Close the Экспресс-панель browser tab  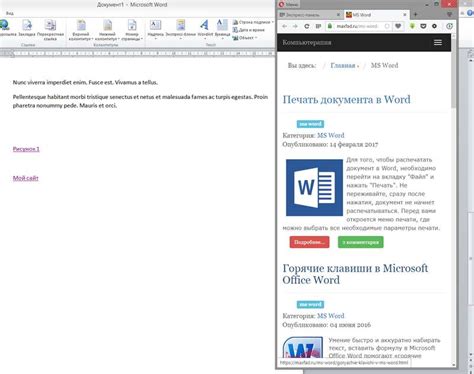pyautogui.click(x=338, y=15)
